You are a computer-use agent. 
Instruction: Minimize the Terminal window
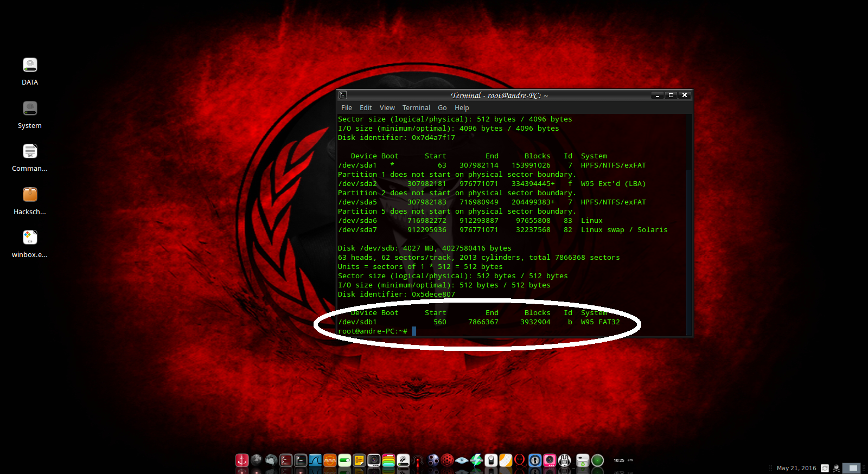tap(658, 95)
